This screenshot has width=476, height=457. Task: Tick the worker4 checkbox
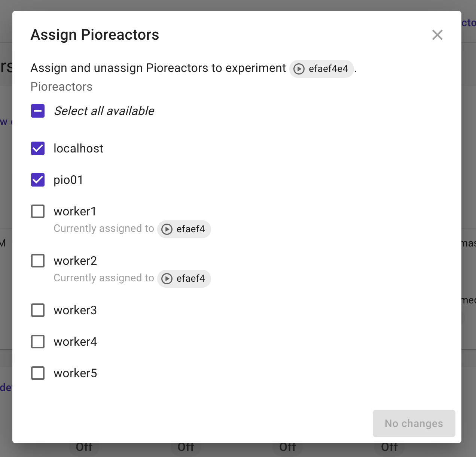point(38,342)
